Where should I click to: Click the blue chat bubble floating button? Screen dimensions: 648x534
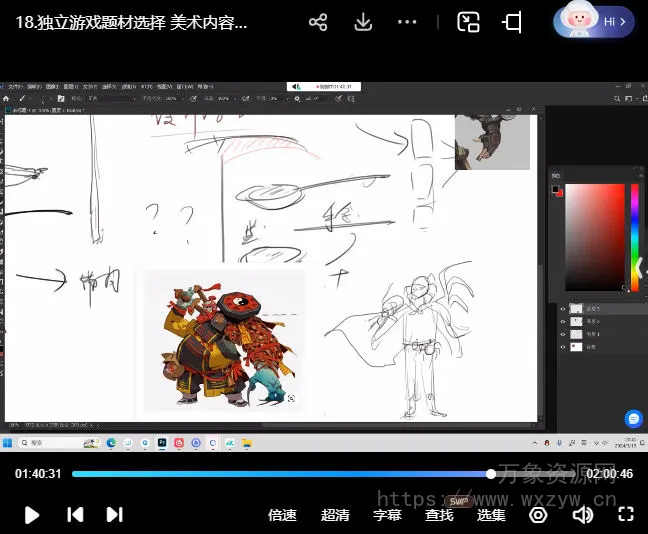pyautogui.click(x=632, y=418)
